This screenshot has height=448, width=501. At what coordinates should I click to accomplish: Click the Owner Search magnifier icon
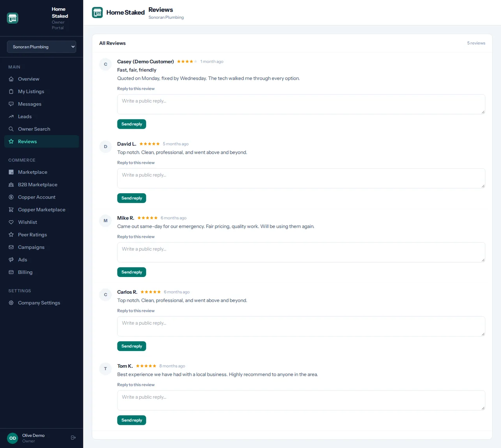tap(11, 129)
